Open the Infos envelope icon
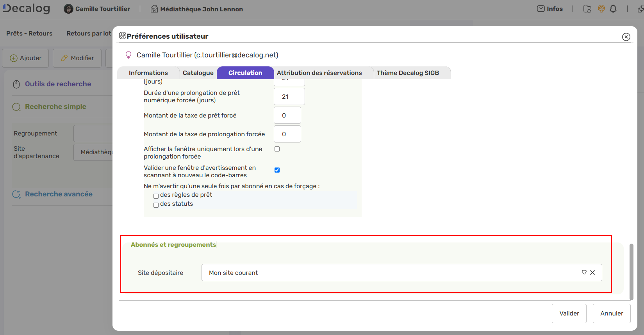Viewport: 644px width, 335px height. click(x=541, y=9)
